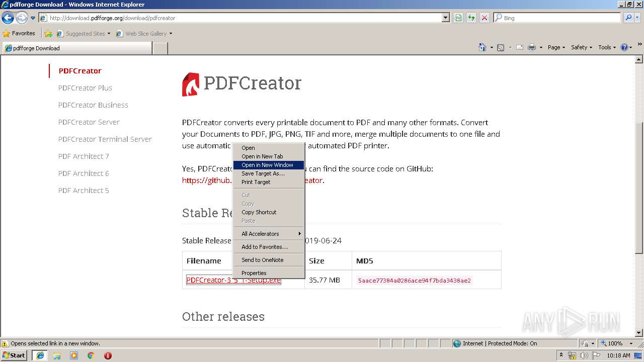Open Web Slice Gallery dropdown
644x362 pixels.
click(144, 34)
